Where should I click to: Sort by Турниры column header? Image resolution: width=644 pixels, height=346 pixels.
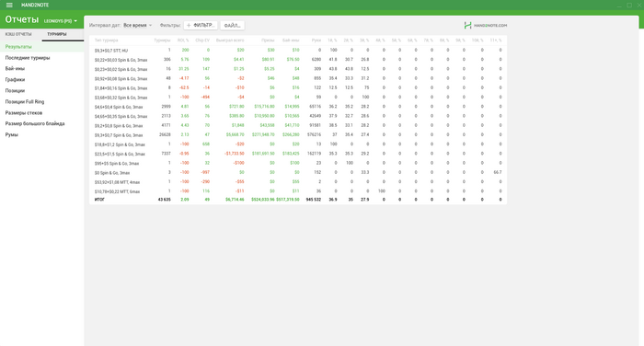pos(162,40)
